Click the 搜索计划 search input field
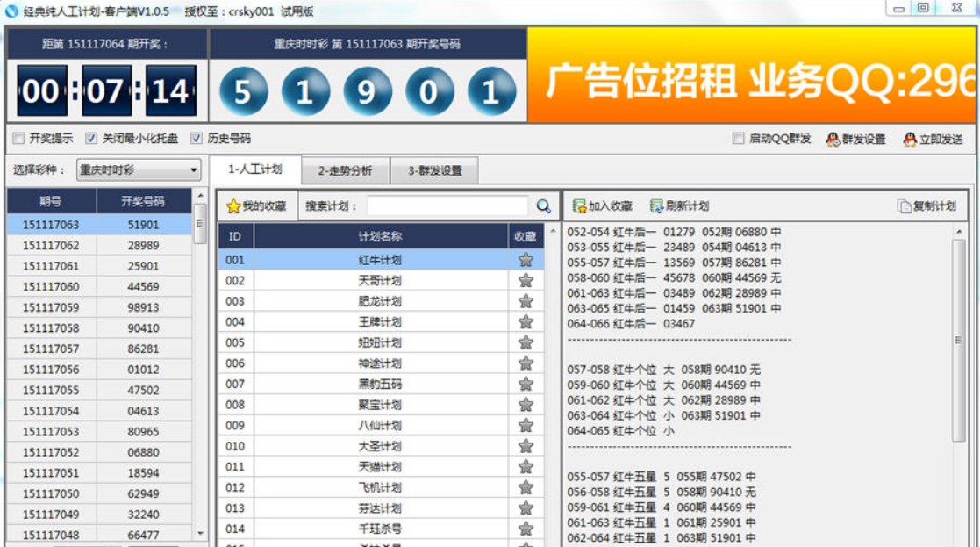The height and width of the screenshot is (547, 980). pos(447,206)
